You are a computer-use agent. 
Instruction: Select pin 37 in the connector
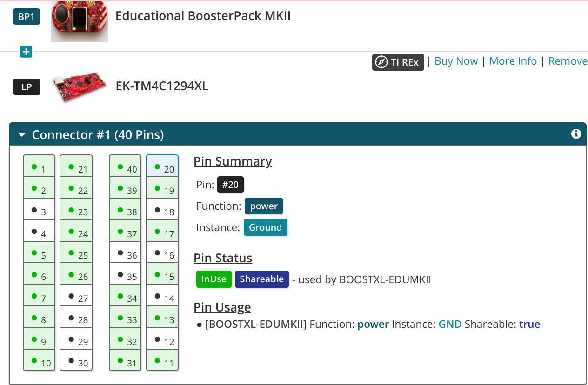click(x=125, y=231)
